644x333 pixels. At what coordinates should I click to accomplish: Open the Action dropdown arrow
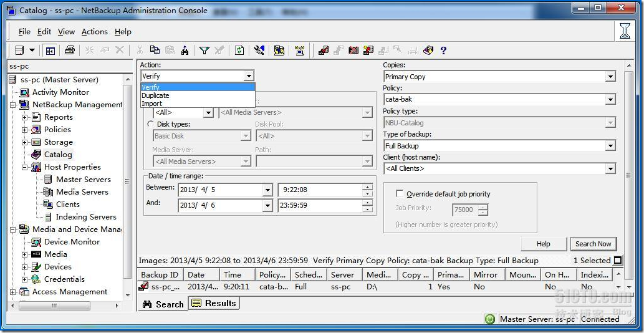[249, 76]
